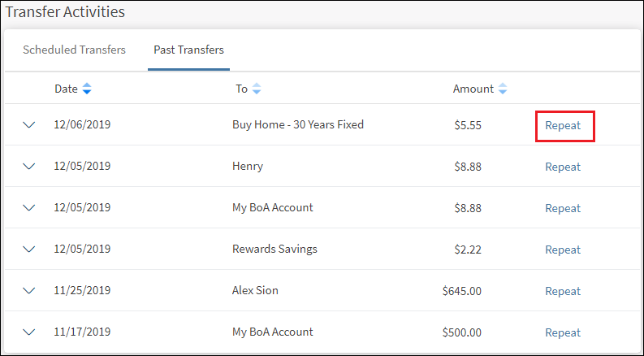Click the To column header label

pyautogui.click(x=241, y=89)
